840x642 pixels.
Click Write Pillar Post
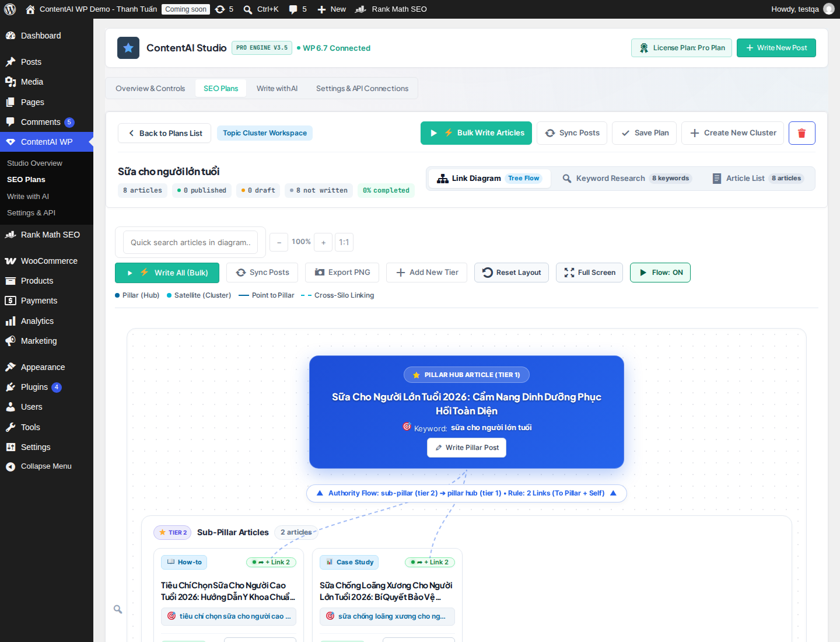467,448
